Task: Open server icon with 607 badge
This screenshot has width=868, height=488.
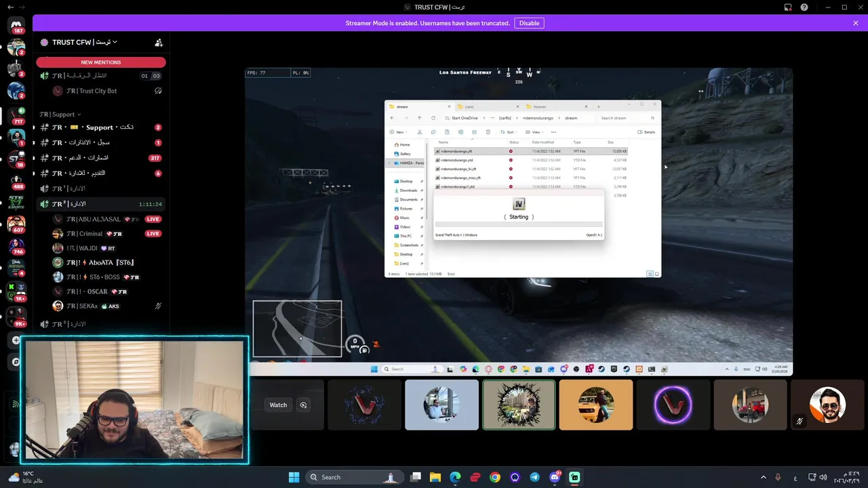Action: point(16,224)
